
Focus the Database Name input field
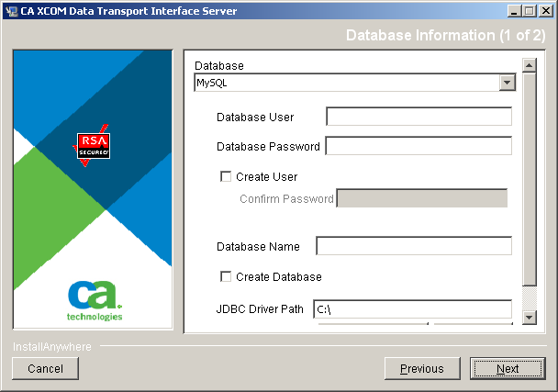pyautogui.click(x=414, y=246)
